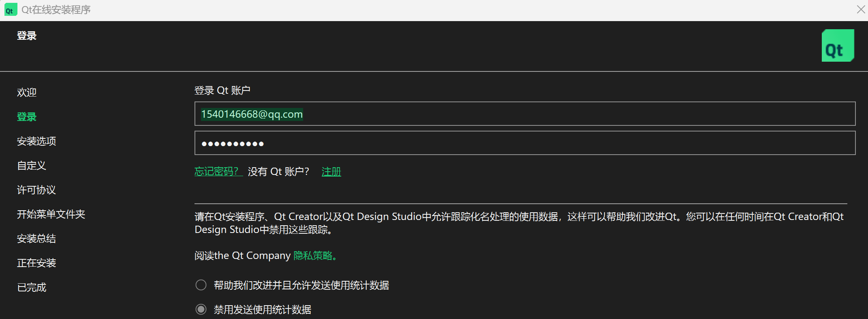868x319 pixels.
Task: Click the 安装选项 step in the sidebar
Action: [36, 141]
